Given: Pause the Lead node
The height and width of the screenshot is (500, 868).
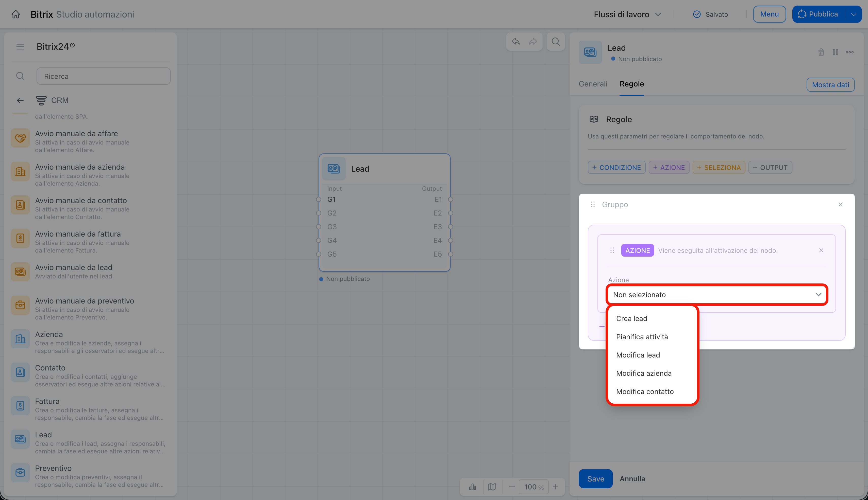Looking at the screenshot, I should 835,52.
